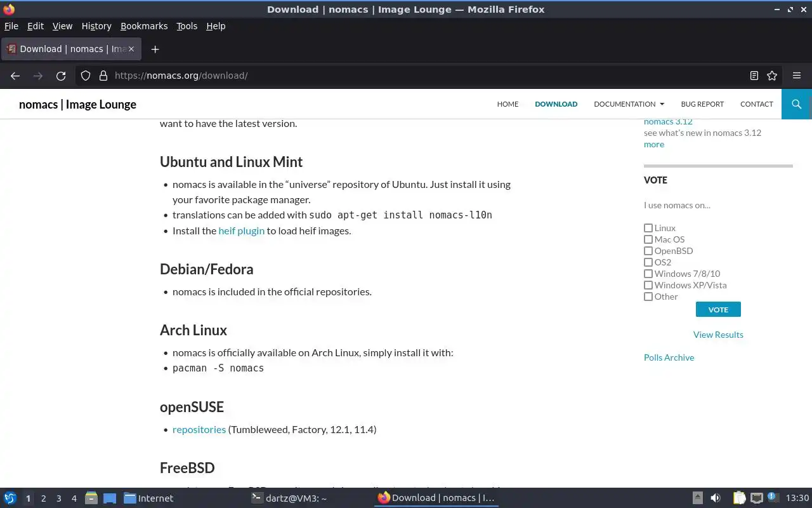Go to the HOME nav link

[x=507, y=104]
